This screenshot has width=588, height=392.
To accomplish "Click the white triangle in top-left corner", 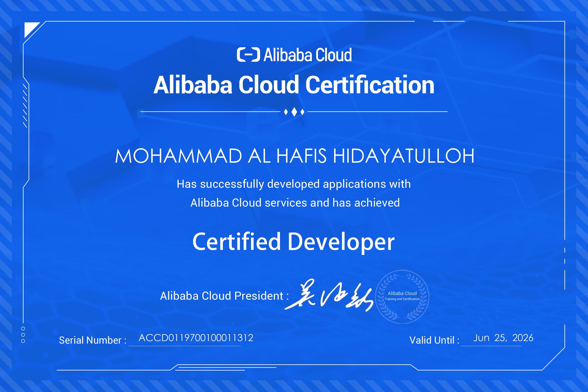I will click(30, 28).
